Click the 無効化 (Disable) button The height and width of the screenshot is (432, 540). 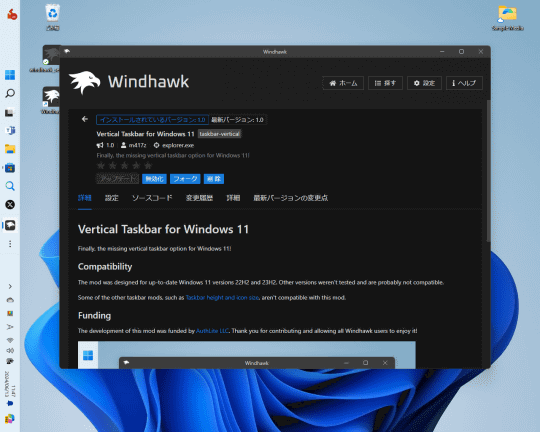(154, 179)
